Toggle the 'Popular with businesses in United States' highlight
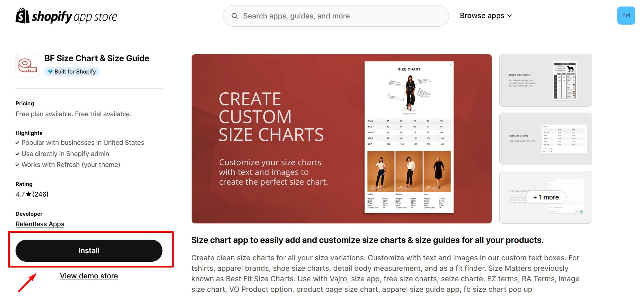644x303 pixels. 82,142
